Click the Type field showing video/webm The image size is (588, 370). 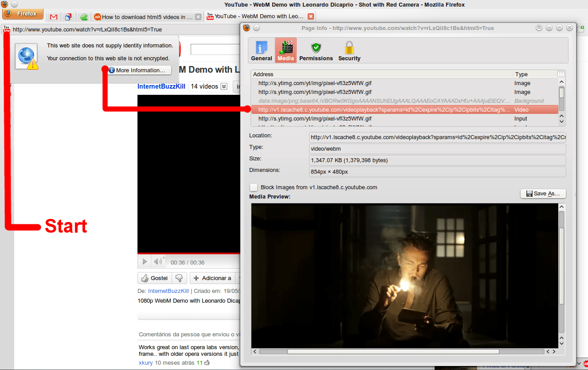[438, 149]
